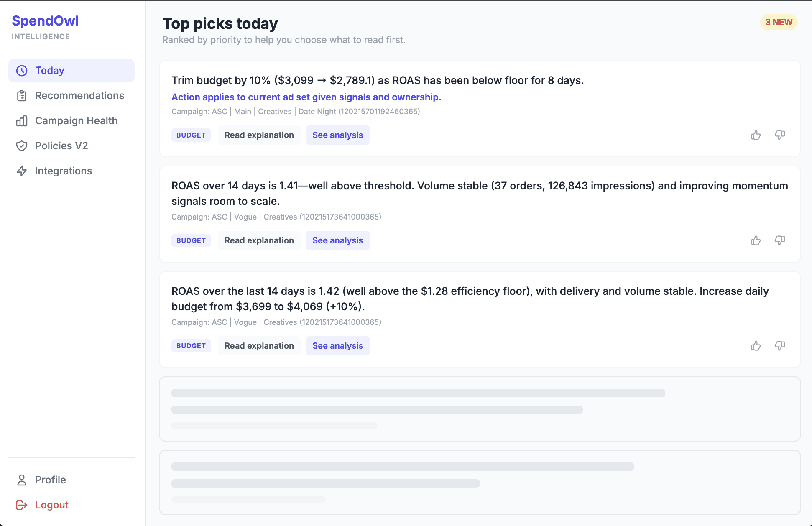Image resolution: width=812 pixels, height=526 pixels.
Task: Select the Policies V2 shield icon
Action: pyautogui.click(x=22, y=146)
